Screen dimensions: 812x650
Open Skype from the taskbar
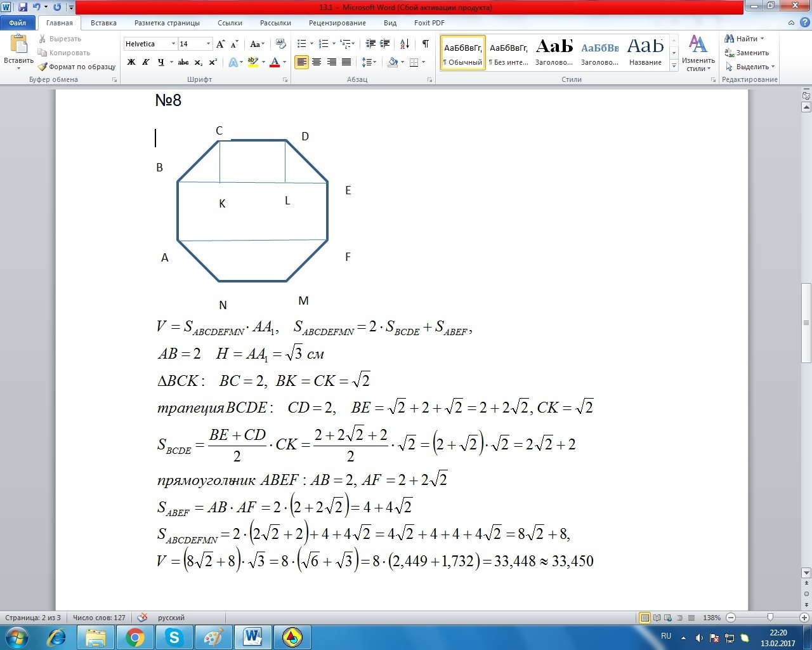pos(174,637)
